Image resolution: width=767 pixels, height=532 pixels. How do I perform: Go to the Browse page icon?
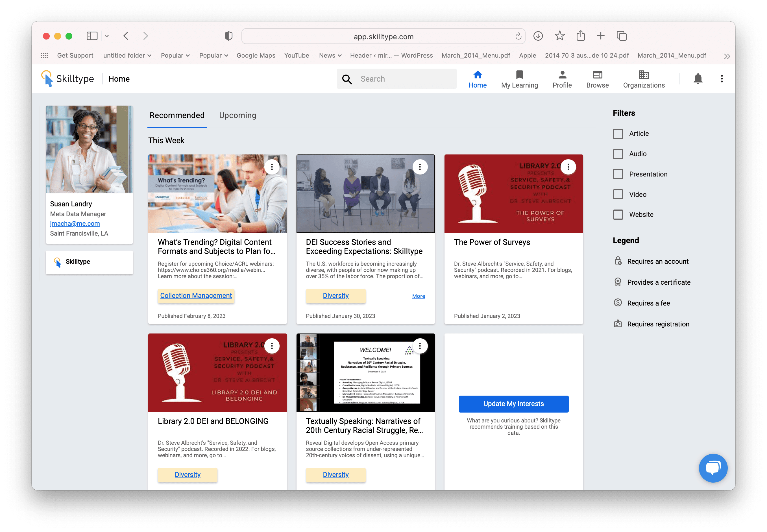(x=597, y=75)
